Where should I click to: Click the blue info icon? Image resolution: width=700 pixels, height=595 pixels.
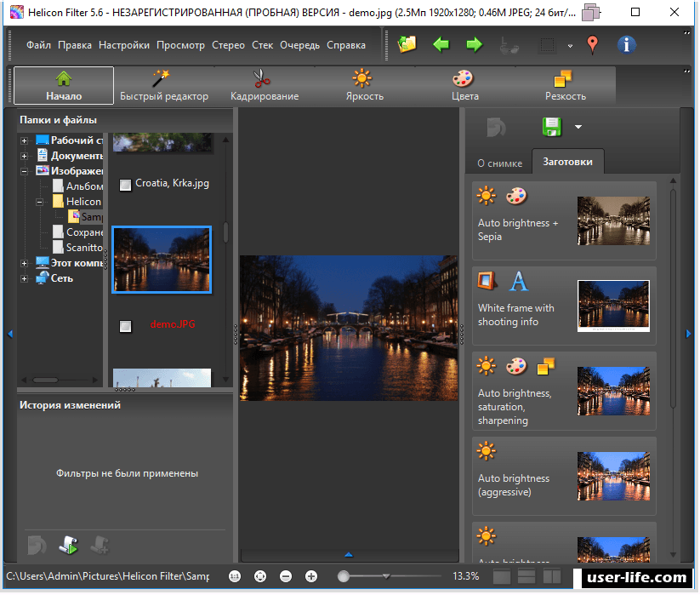pyautogui.click(x=627, y=44)
